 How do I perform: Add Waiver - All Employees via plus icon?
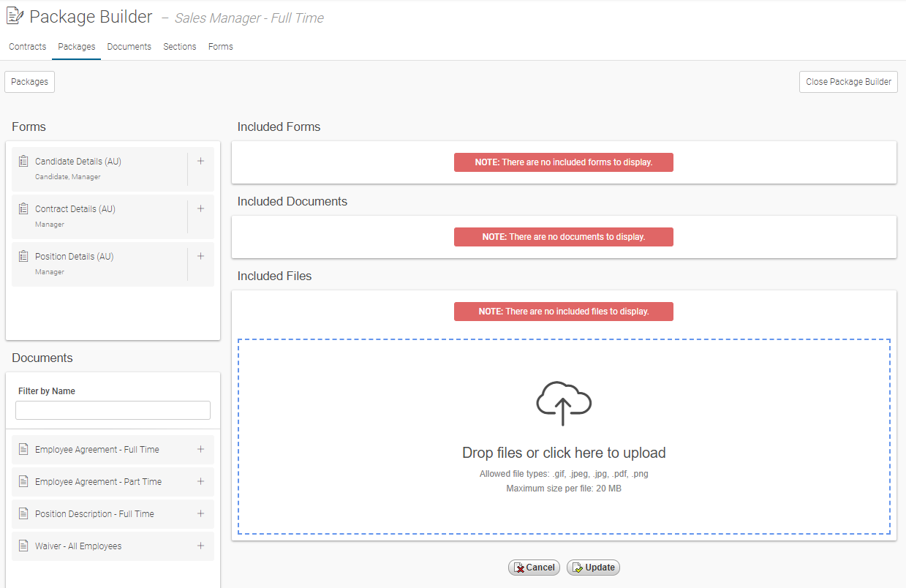coord(200,546)
